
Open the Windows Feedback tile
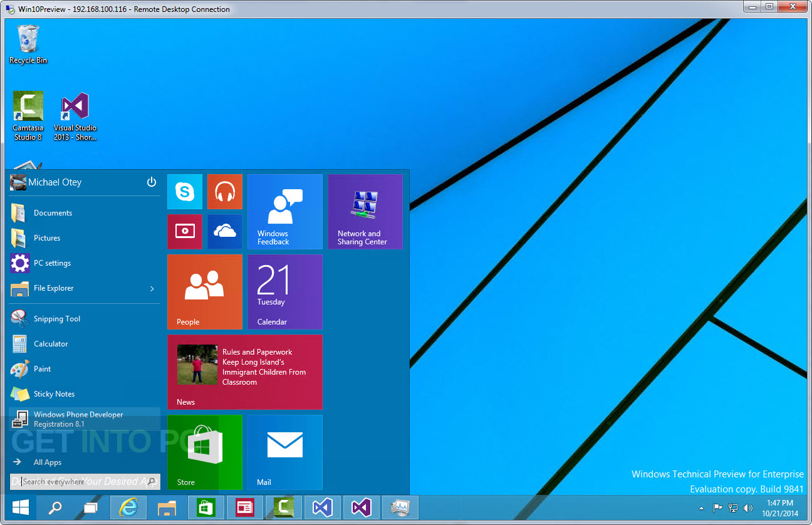pos(285,212)
